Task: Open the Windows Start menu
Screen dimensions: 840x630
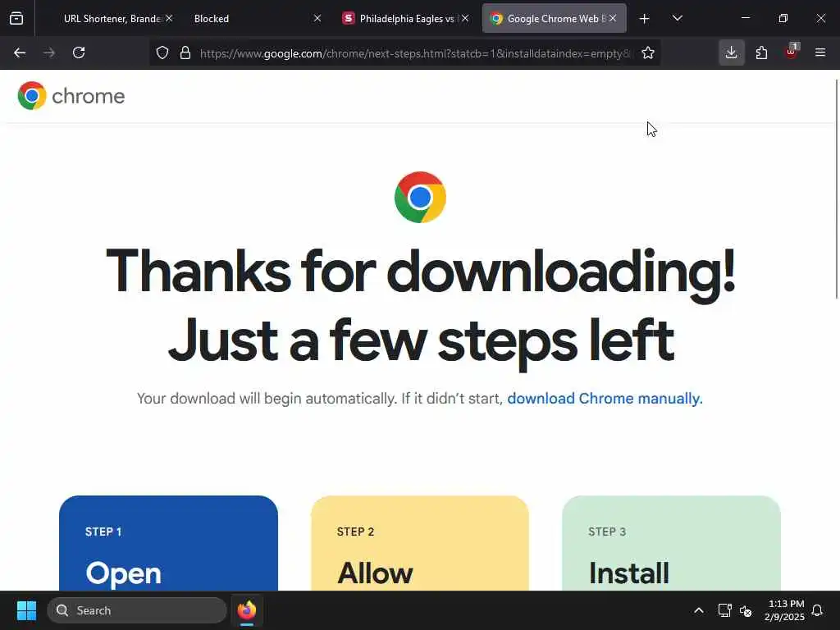Action: coord(26,610)
